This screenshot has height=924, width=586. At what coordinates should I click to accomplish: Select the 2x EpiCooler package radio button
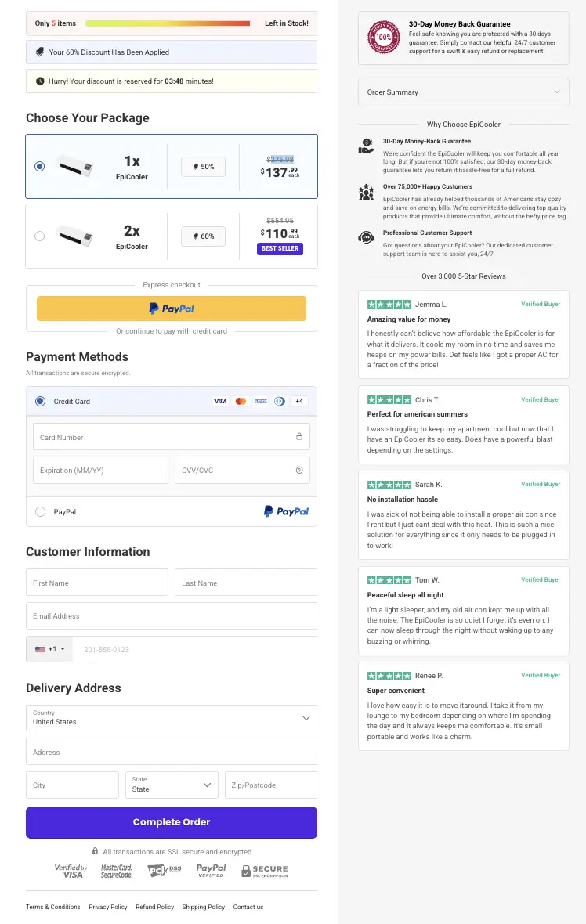tap(39, 236)
